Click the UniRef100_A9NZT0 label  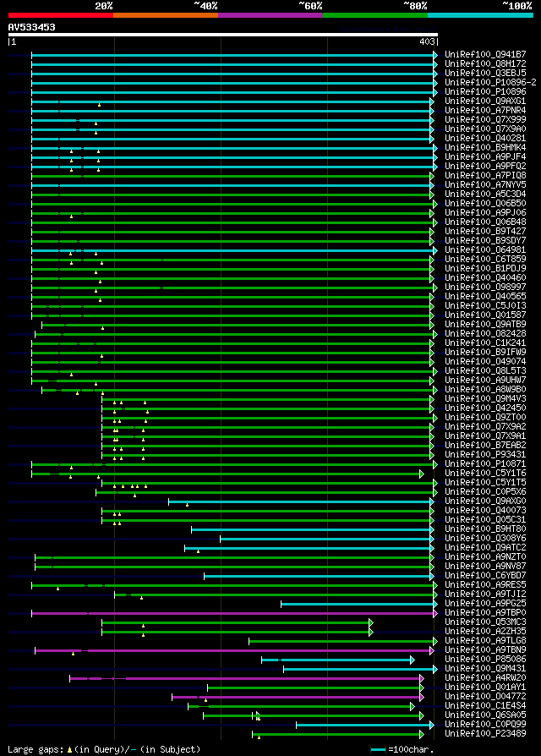[x=485, y=557]
